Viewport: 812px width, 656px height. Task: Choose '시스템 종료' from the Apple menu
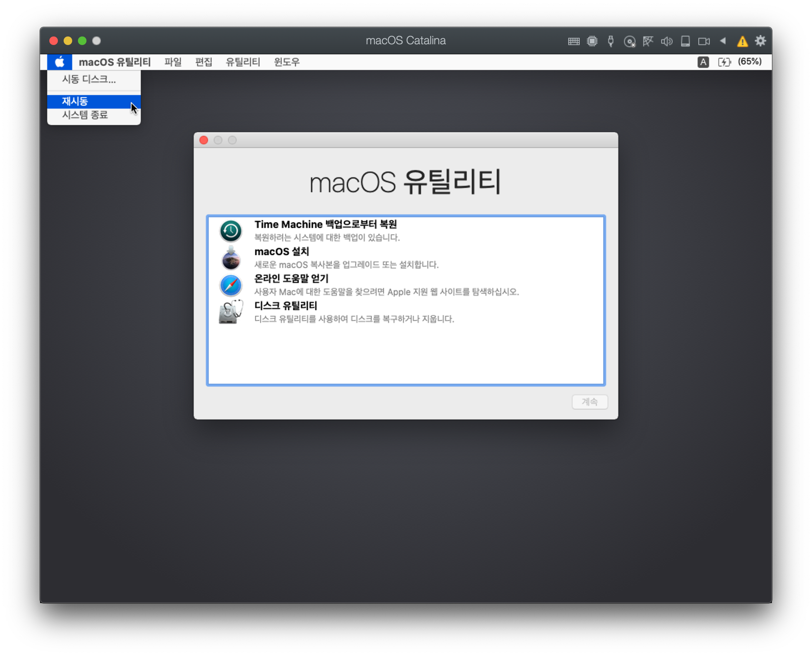click(94, 115)
